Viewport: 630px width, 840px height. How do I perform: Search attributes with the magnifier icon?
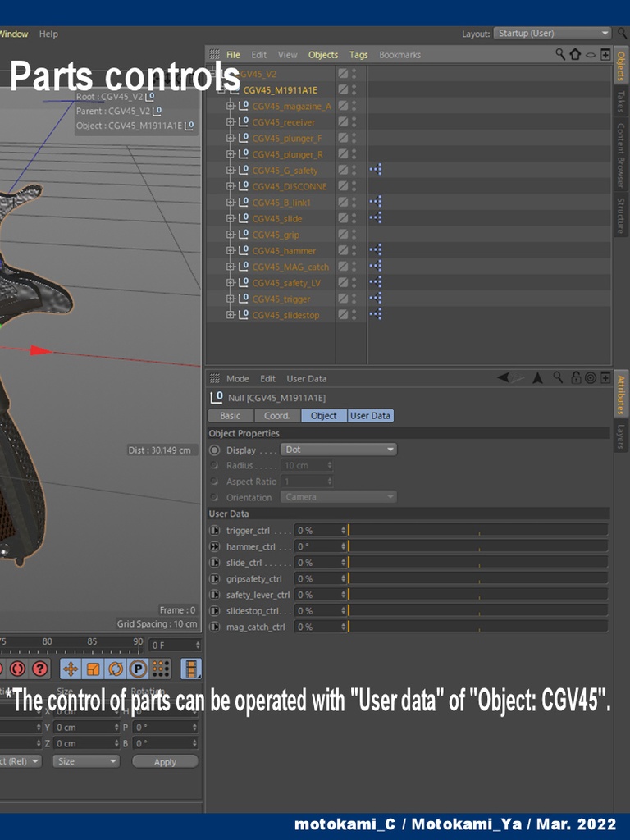pos(558,377)
